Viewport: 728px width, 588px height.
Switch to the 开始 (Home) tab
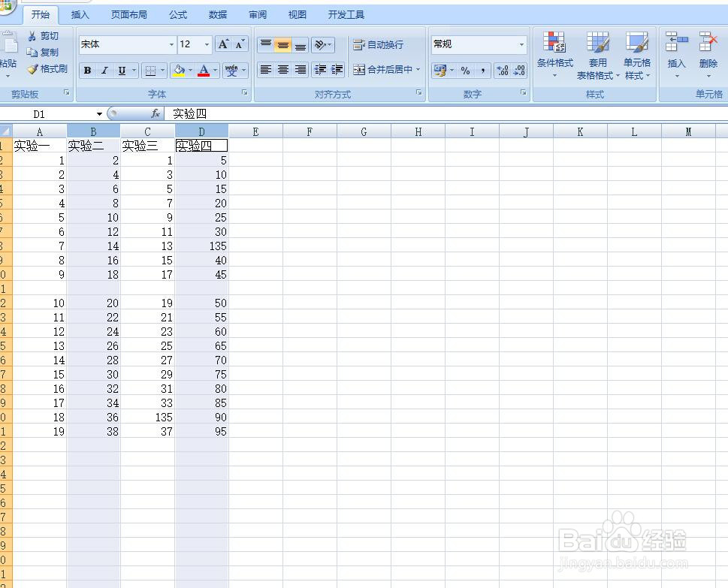(x=41, y=15)
